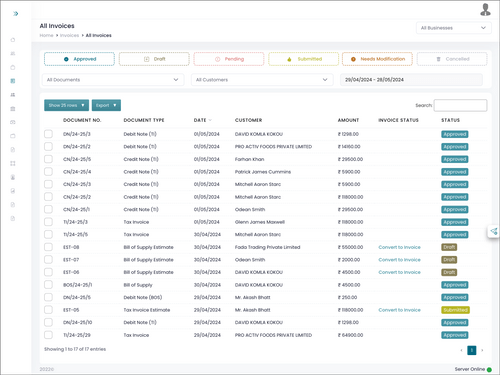Sort by DOCUMENT TYPE column header
500x375 pixels.
click(x=144, y=120)
